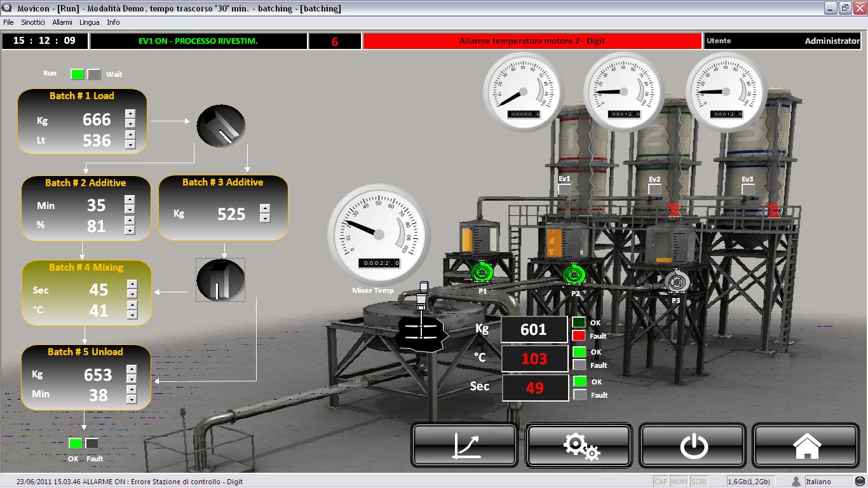868x488 pixels.
Task: Click the clock display 15:12:09
Action: 44,41
